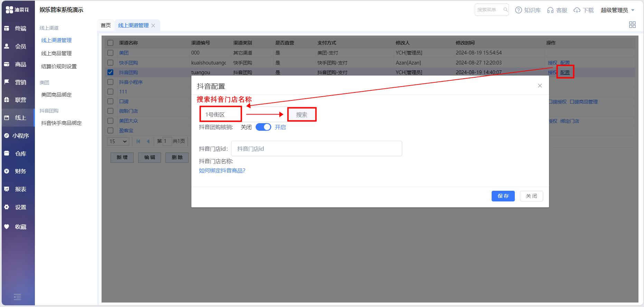Click the 保存 button in dialog
Viewport: 644px width, 307px height.
point(503,196)
